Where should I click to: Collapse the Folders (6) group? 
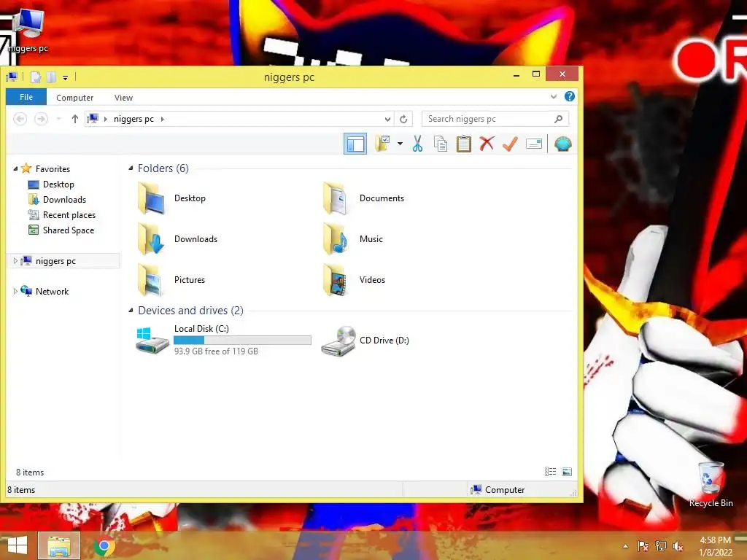coord(131,168)
